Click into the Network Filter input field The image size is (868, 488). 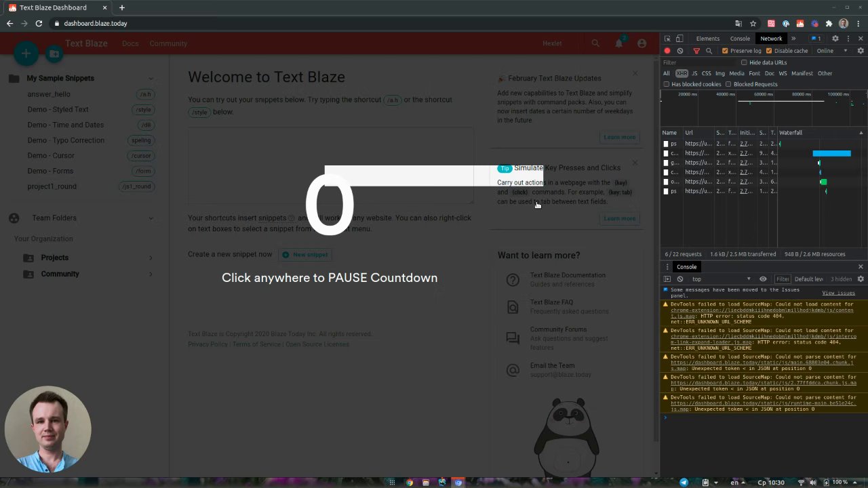pos(698,62)
